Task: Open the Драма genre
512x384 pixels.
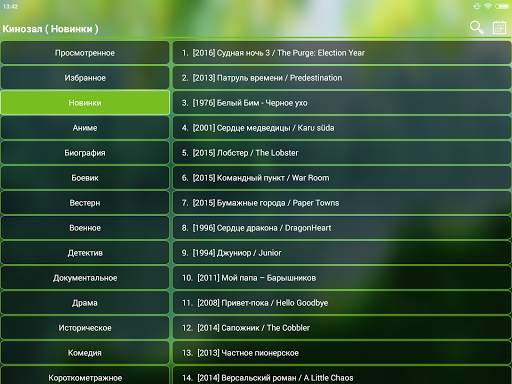Action: click(85, 303)
